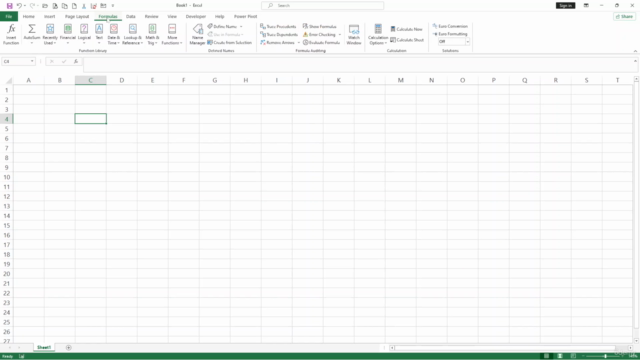Switch to Page Layout view icon
The width and height of the screenshot is (640, 360).
(560, 356)
